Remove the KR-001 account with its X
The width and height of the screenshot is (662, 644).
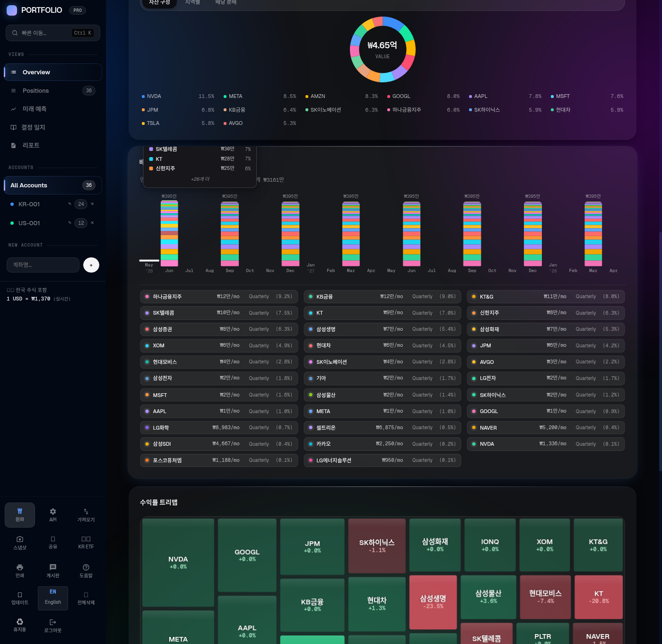pos(92,204)
